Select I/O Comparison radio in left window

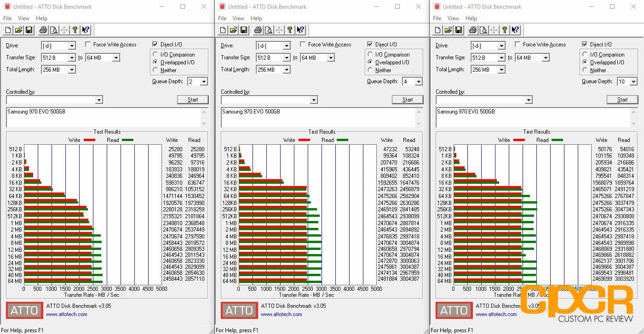[155, 55]
